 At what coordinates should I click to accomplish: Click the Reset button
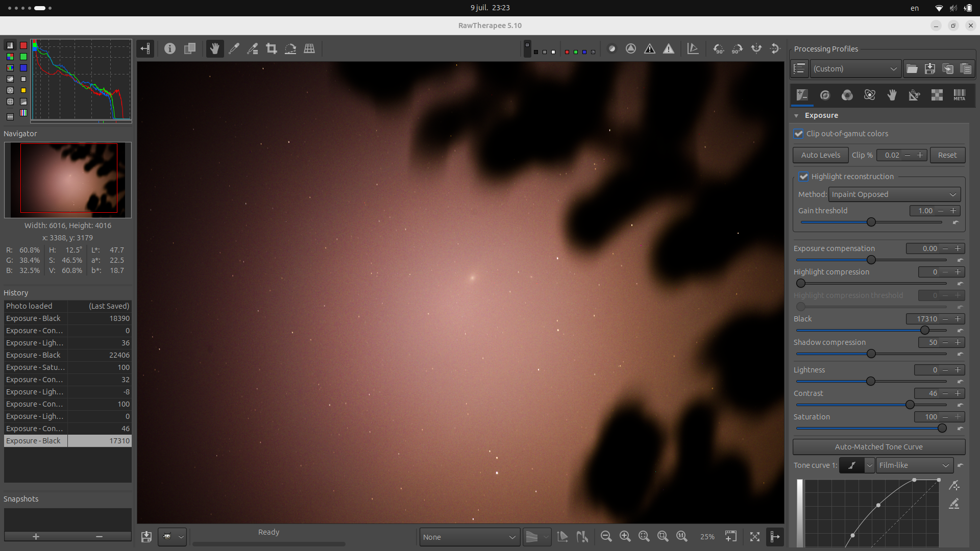click(947, 155)
